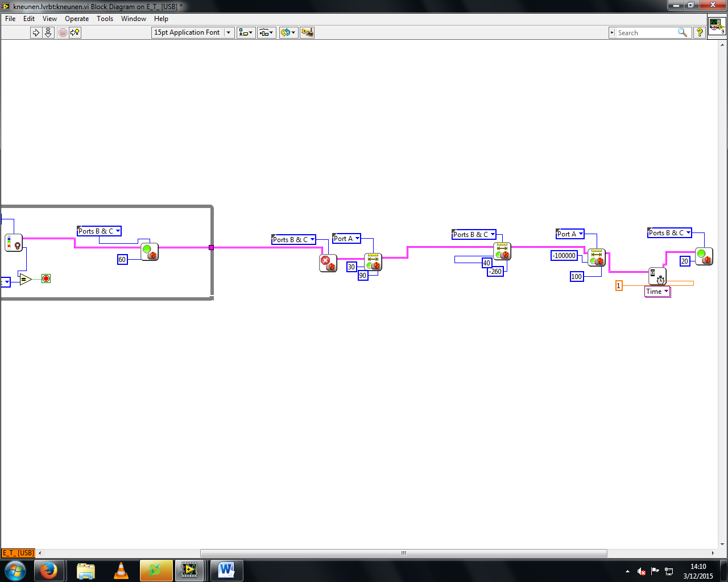This screenshot has height=582, width=728.
Task: Click the network tray icon
Action: coord(669,571)
